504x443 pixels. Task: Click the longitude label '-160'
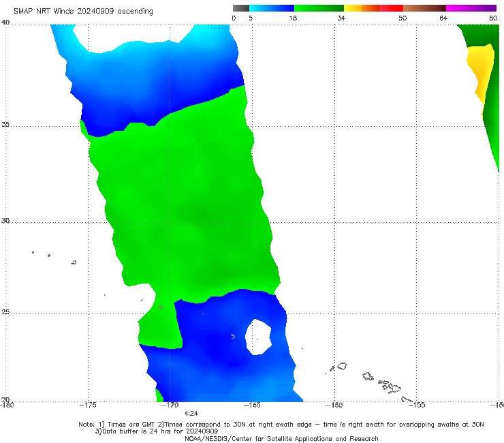tap(334, 405)
